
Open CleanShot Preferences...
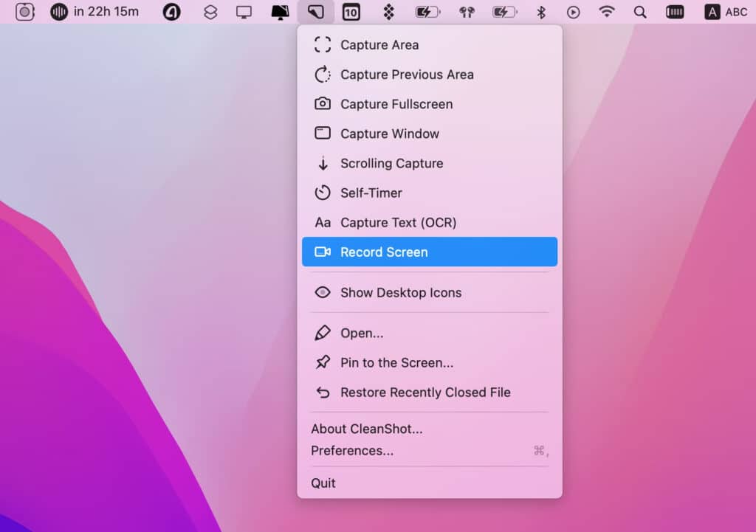[352, 451]
